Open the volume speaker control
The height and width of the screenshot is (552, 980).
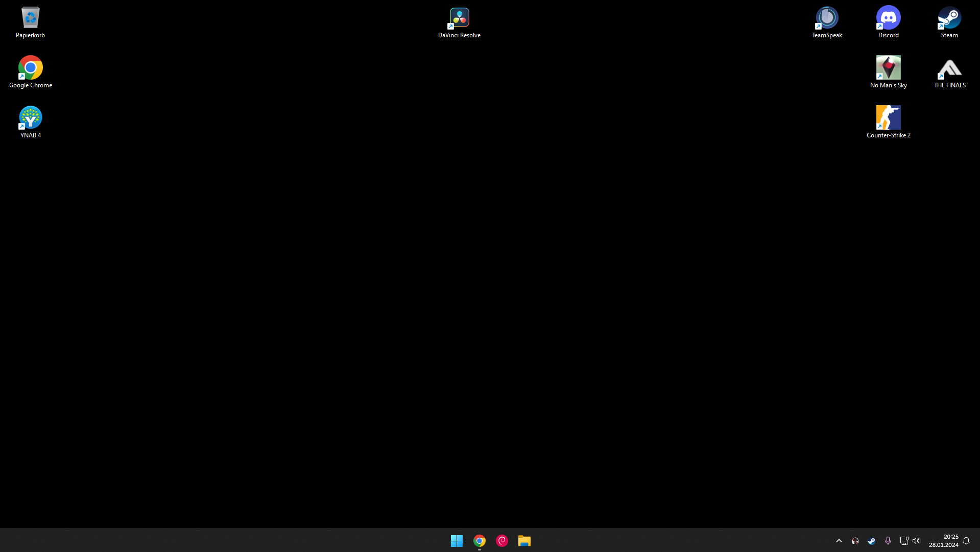(916, 541)
